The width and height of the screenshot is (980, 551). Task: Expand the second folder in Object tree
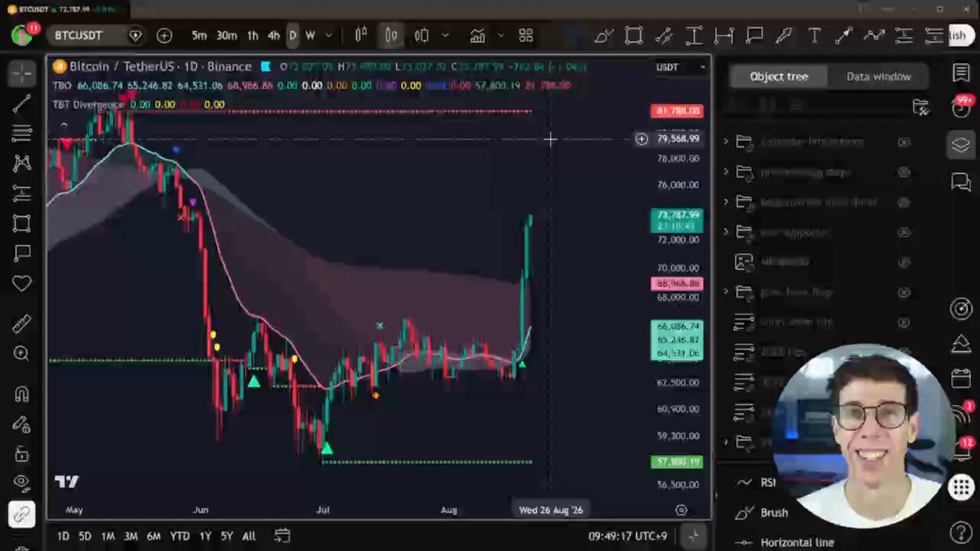point(726,172)
